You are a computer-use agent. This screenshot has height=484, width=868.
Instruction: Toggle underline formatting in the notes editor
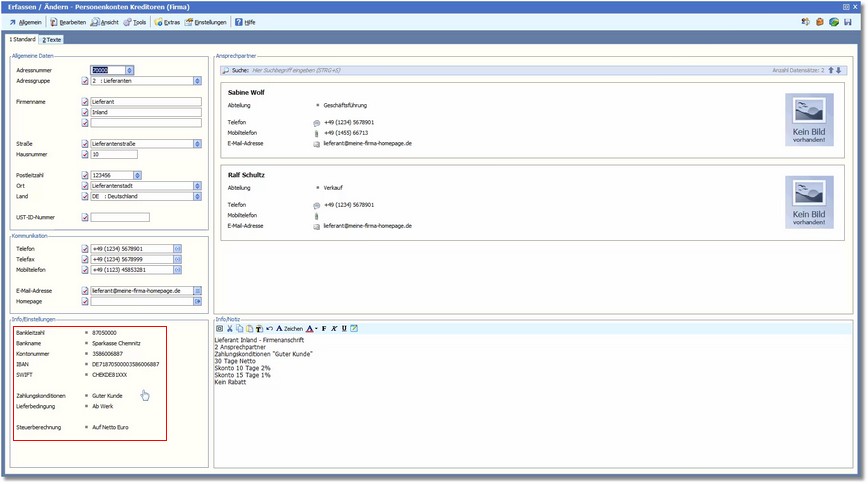[x=344, y=328]
